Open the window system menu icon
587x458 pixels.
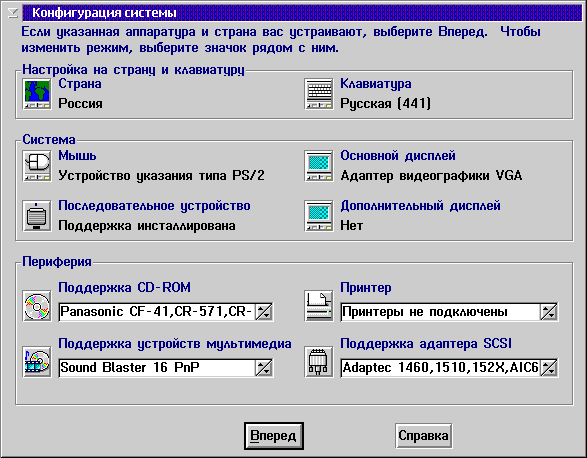(13, 13)
